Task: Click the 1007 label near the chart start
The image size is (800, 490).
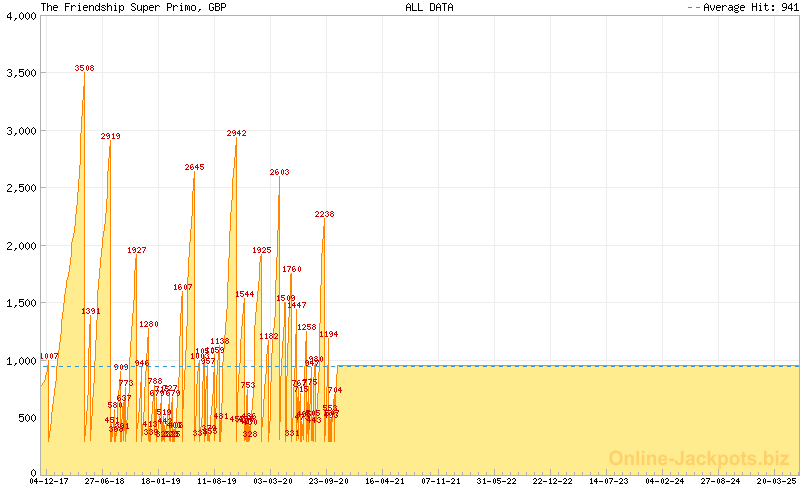Action: 49,356
